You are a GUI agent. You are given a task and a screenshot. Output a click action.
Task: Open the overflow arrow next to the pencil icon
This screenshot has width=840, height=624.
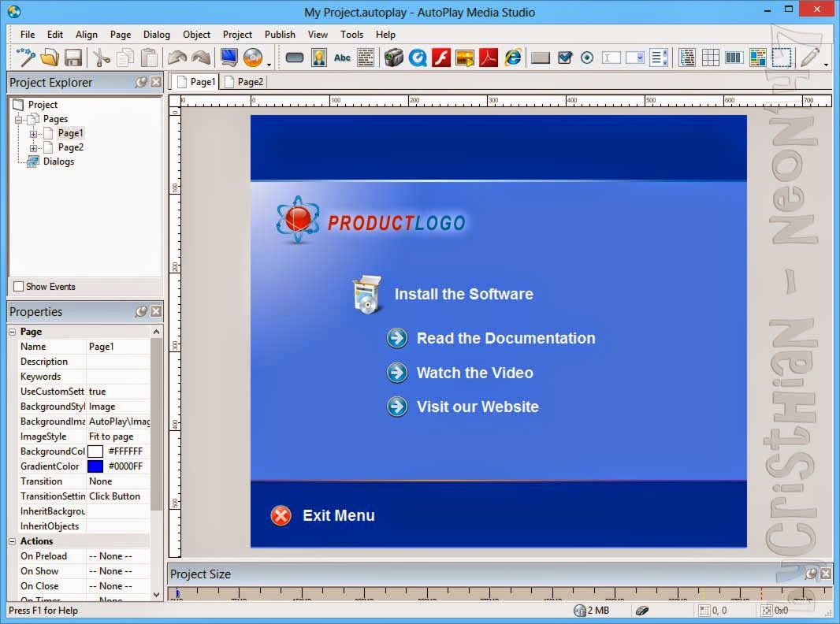point(826,65)
